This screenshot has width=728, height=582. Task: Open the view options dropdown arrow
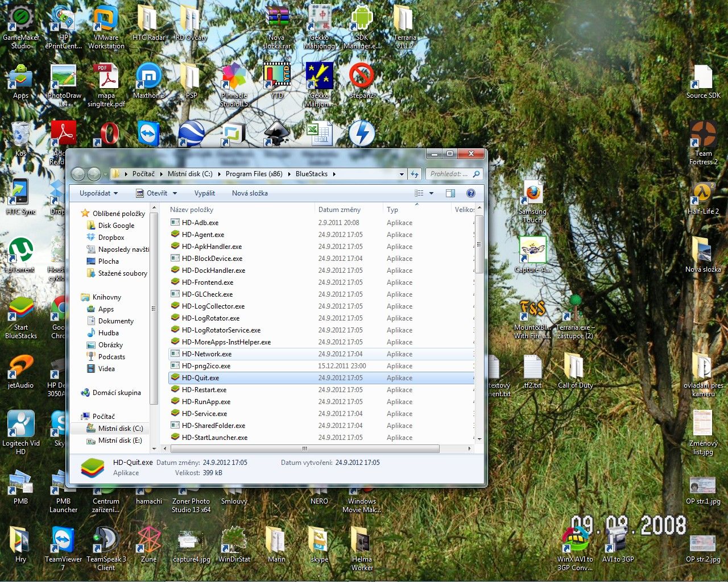[x=431, y=193]
